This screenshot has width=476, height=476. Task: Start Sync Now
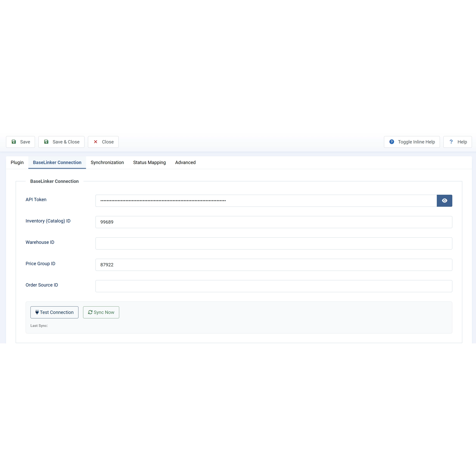pos(101,312)
